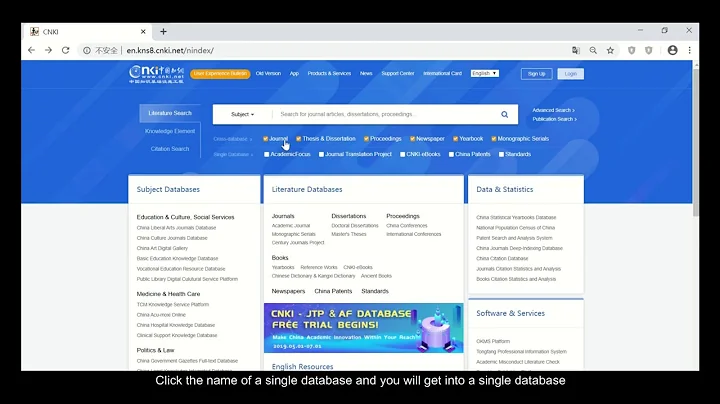
Task: Check the Journal Translation Project checkbox
Action: click(x=321, y=154)
